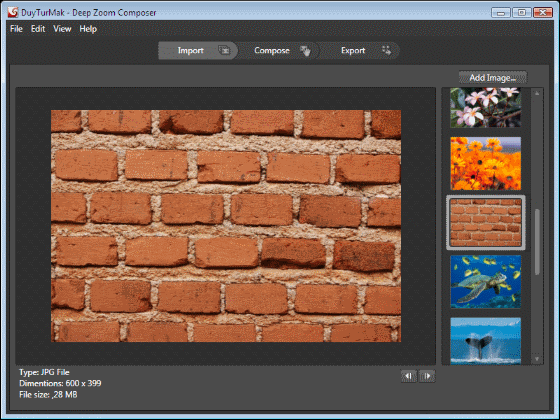The image size is (560, 420).
Task: Show previous image with left arrow button
Action: [x=409, y=376]
